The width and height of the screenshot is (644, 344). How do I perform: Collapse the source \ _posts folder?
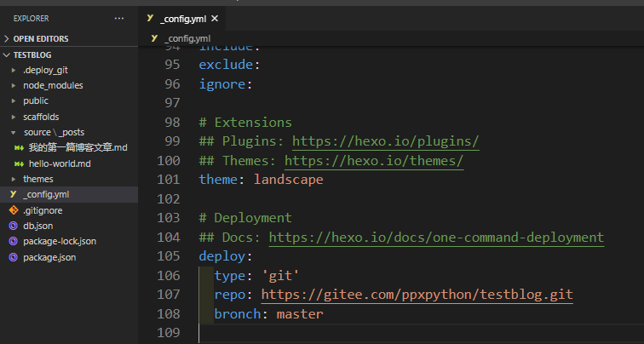(54, 132)
